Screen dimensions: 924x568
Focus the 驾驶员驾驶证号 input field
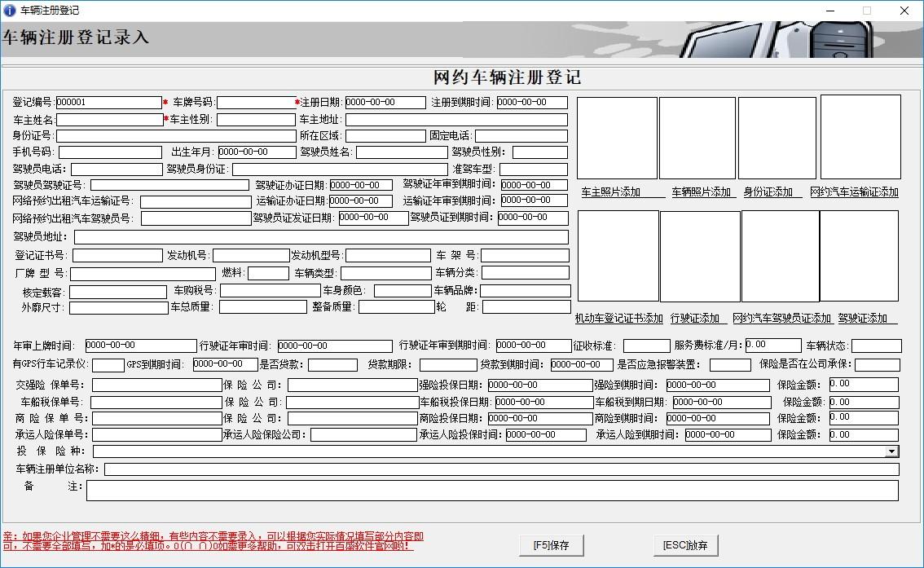[169, 185]
